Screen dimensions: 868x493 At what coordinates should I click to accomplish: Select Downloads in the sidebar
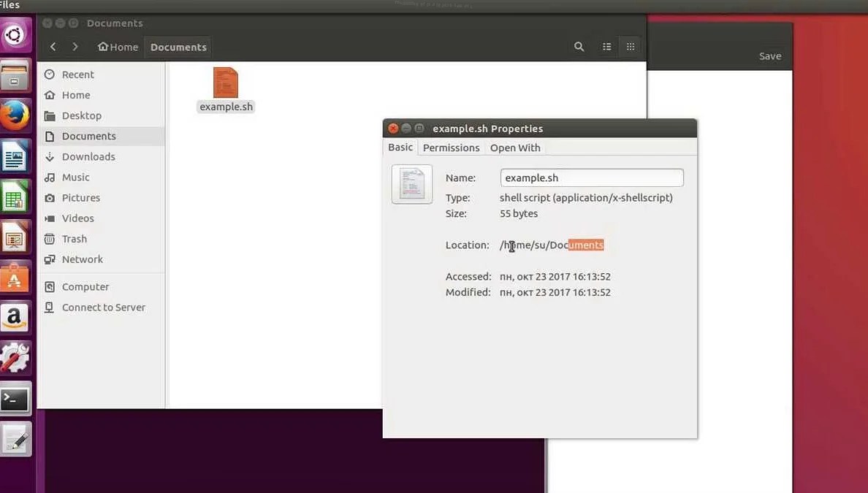point(89,156)
